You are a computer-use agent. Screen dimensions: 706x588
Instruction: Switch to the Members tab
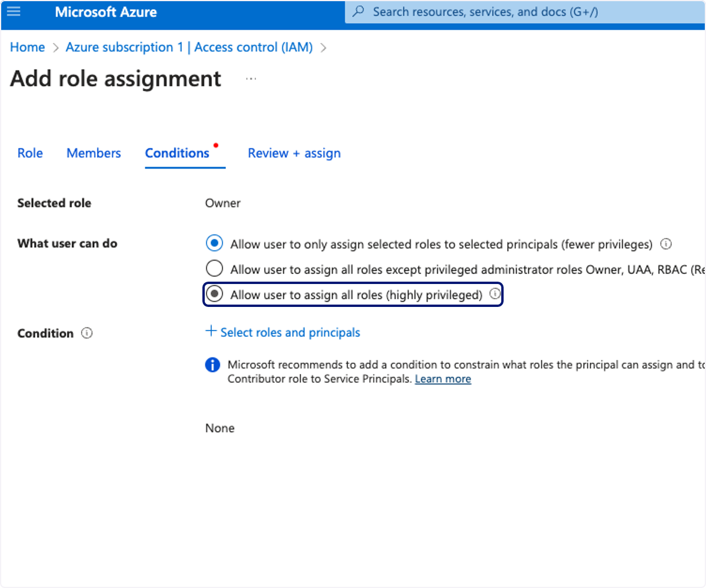pos(94,153)
